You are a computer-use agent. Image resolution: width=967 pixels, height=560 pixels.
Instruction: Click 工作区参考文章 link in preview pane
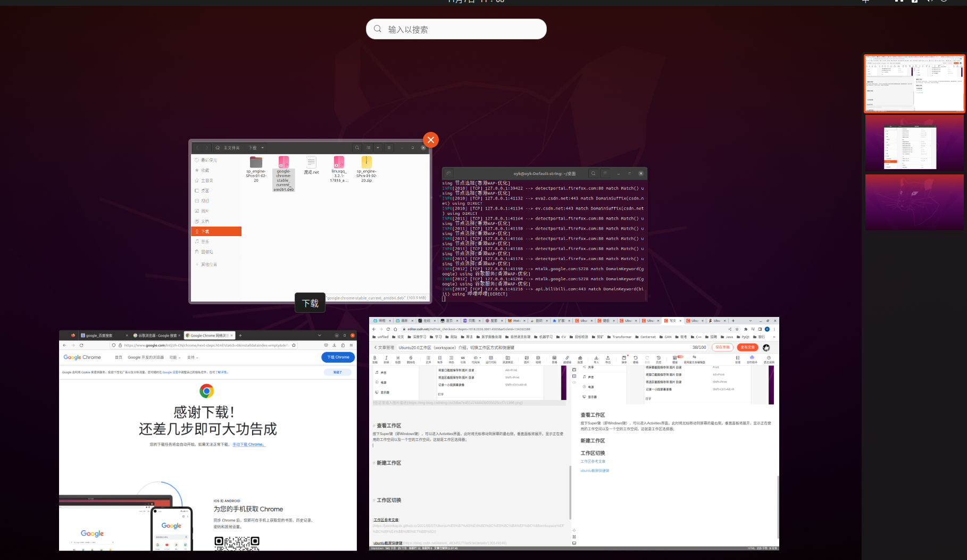click(593, 461)
